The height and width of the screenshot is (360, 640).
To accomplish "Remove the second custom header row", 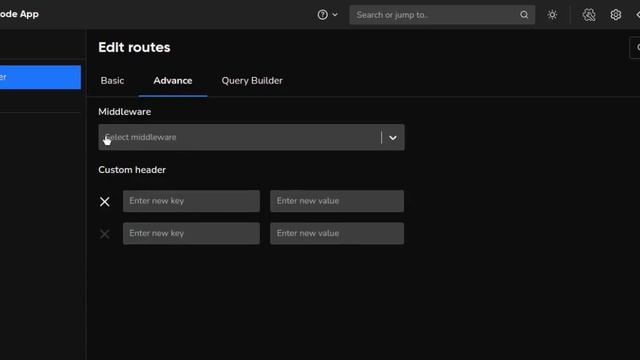I will (104, 234).
